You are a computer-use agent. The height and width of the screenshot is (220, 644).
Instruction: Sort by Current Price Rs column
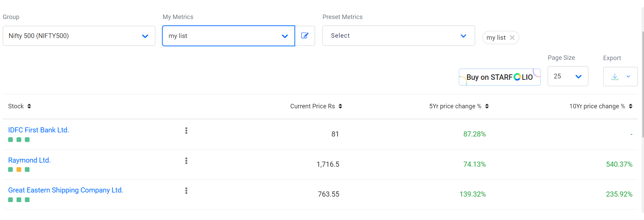(x=340, y=106)
